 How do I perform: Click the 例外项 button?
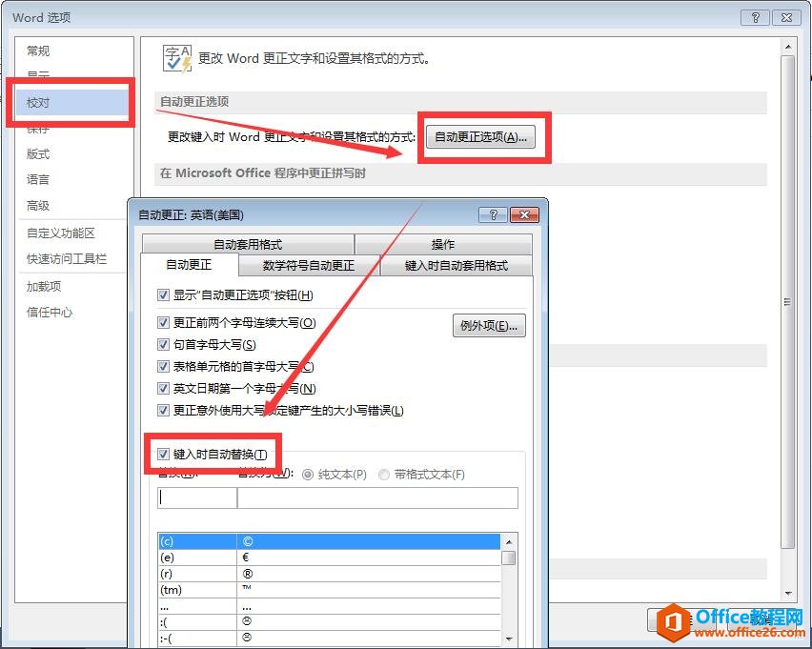click(x=489, y=325)
